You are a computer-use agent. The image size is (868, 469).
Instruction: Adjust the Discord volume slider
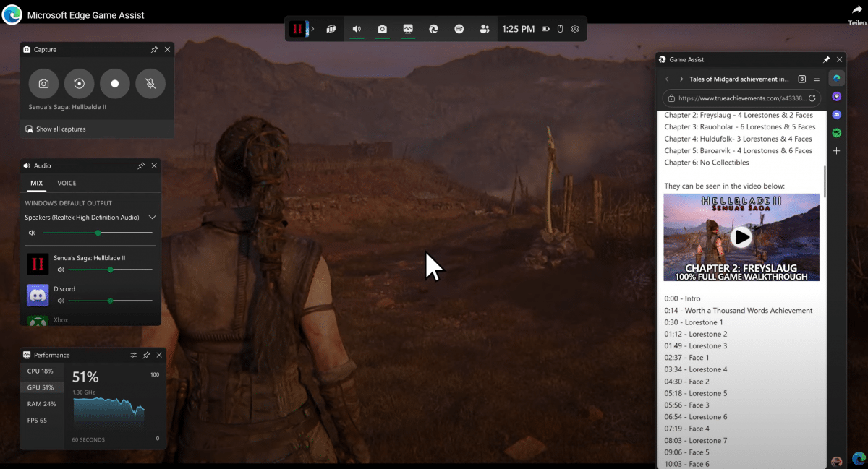pyautogui.click(x=111, y=300)
